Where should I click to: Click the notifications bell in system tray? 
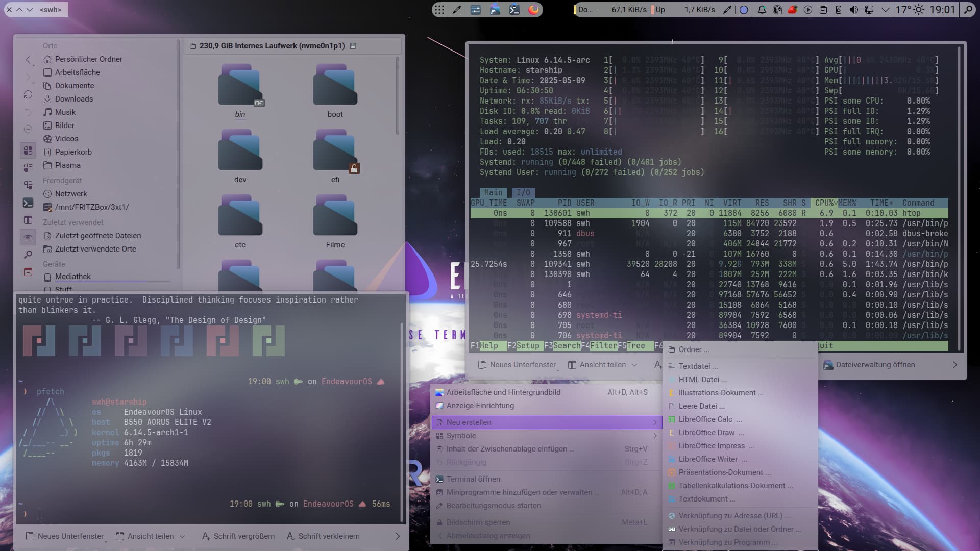coord(762,10)
